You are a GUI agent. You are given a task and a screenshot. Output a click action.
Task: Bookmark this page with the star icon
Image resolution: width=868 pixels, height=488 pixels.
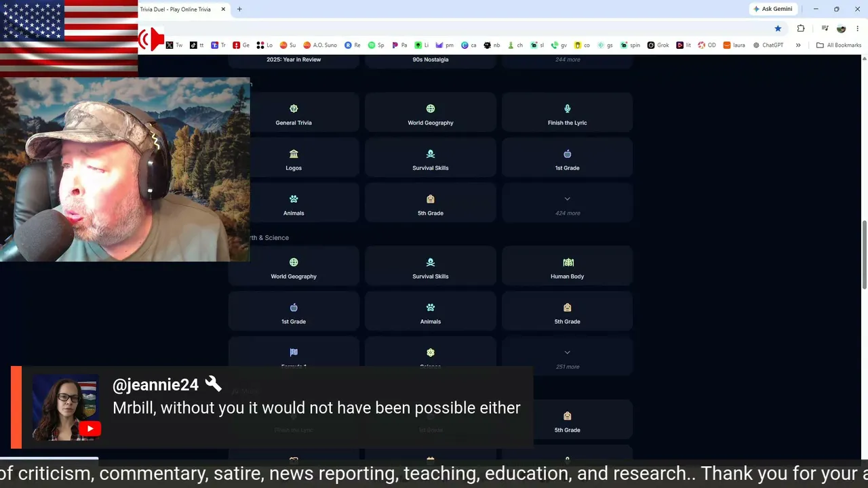[x=778, y=28]
